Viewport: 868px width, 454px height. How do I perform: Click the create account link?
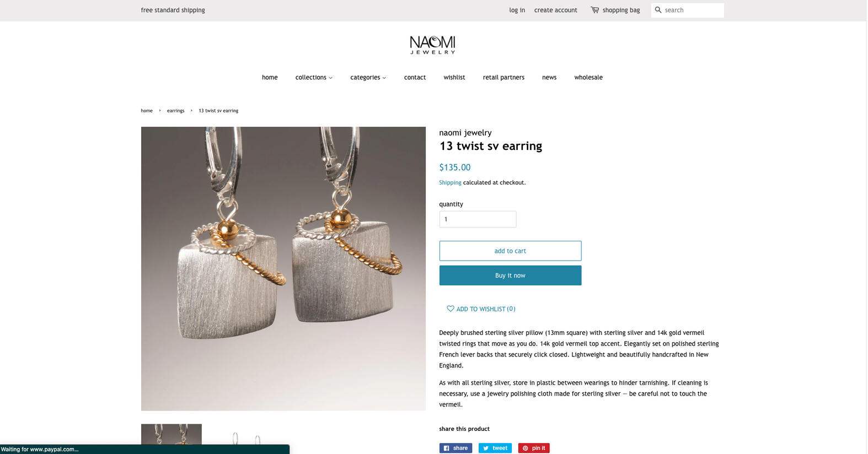coord(555,10)
